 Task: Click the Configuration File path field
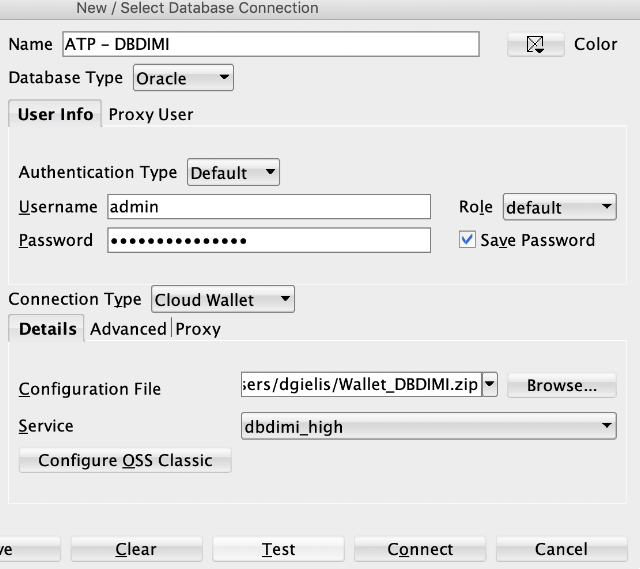[x=361, y=385]
